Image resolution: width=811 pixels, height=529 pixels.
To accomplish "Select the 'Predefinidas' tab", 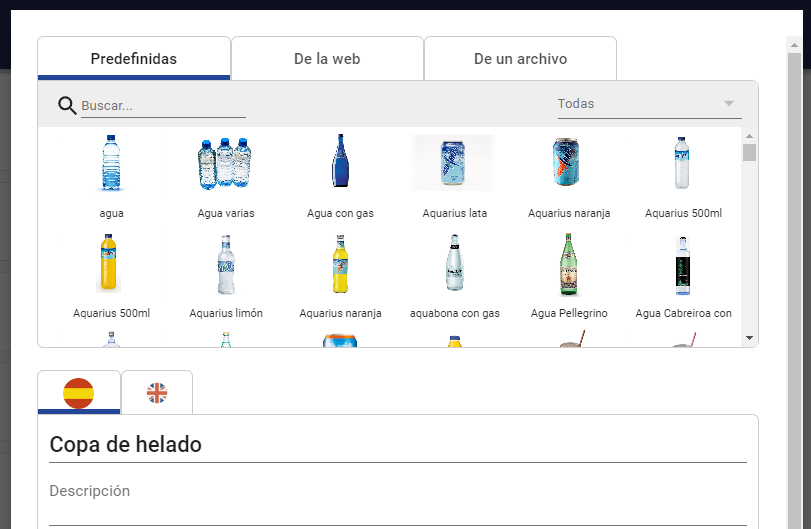I will [134, 58].
